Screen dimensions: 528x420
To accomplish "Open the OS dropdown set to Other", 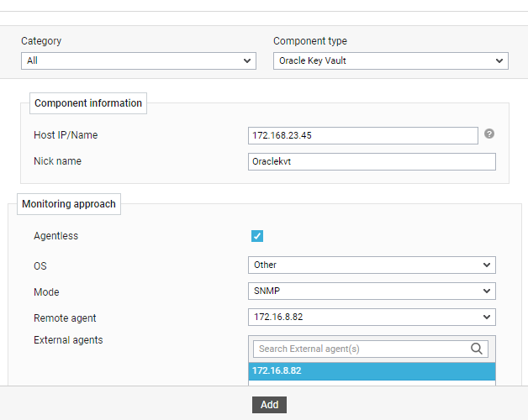I will 372,265.
